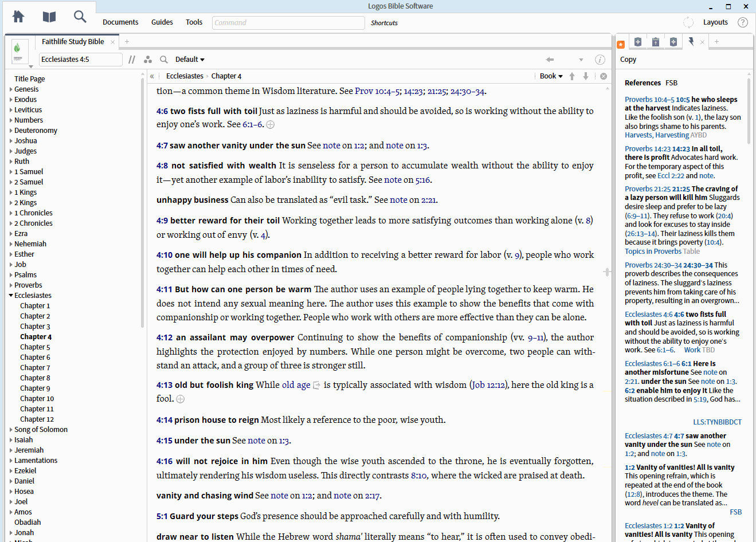Open the Library book icon

pos(49,17)
